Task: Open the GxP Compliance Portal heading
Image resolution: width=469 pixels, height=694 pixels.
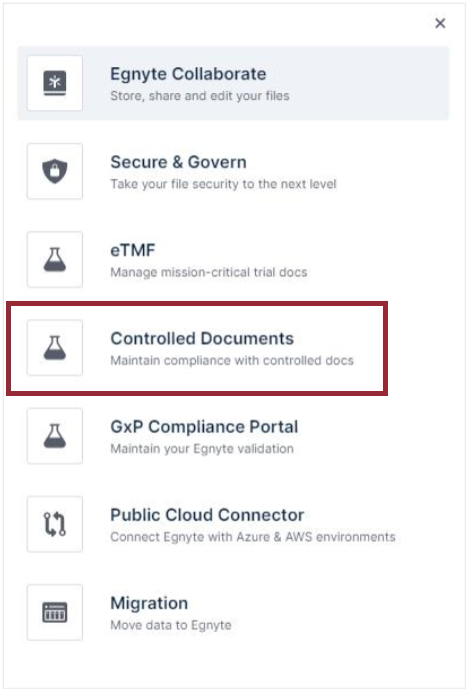Action: click(x=204, y=427)
